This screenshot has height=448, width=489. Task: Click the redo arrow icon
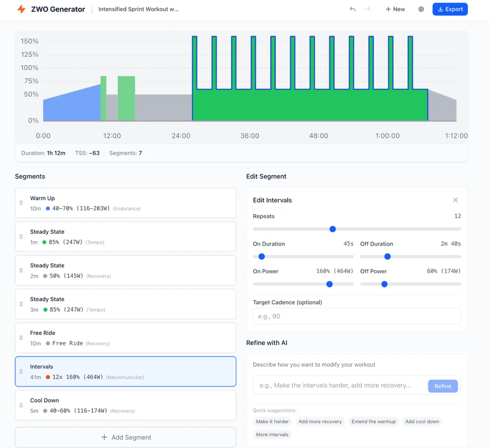[367, 9]
